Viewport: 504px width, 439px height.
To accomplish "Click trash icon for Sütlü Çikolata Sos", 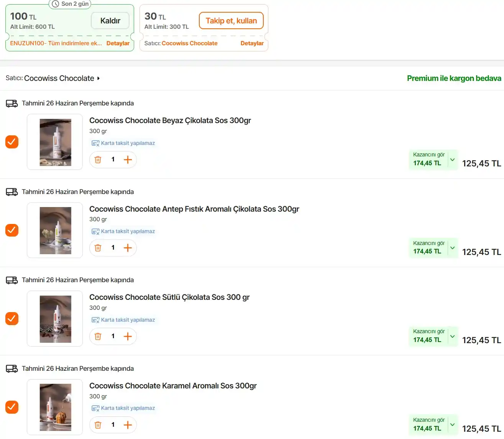I will [x=98, y=337].
